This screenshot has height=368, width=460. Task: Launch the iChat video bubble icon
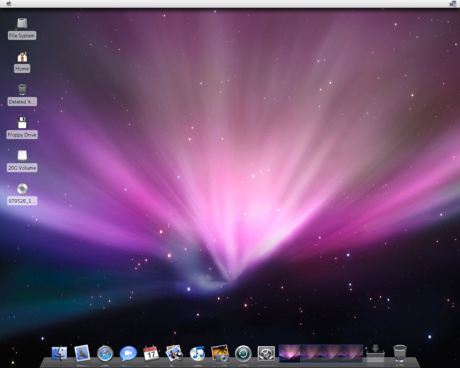point(128,353)
